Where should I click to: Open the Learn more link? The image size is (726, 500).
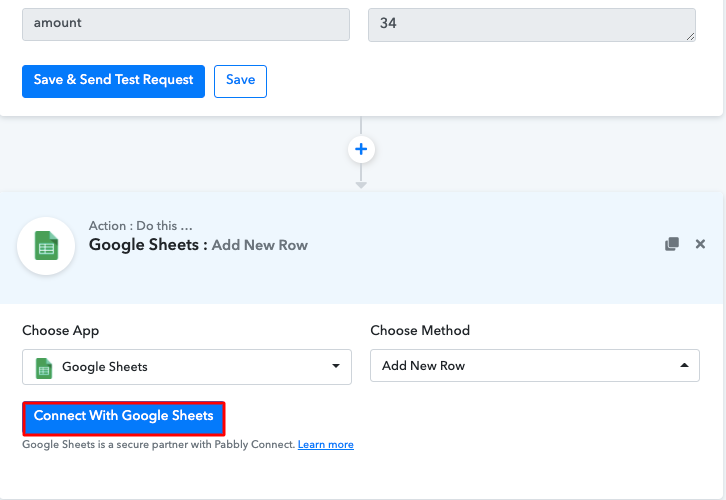(x=325, y=444)
